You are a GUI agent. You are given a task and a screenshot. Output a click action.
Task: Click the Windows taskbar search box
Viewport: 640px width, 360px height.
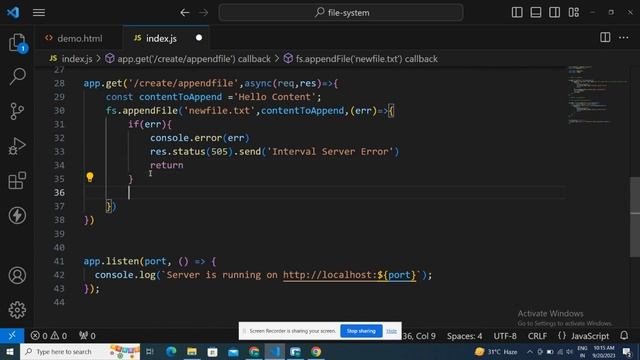[x=80, y=351]
